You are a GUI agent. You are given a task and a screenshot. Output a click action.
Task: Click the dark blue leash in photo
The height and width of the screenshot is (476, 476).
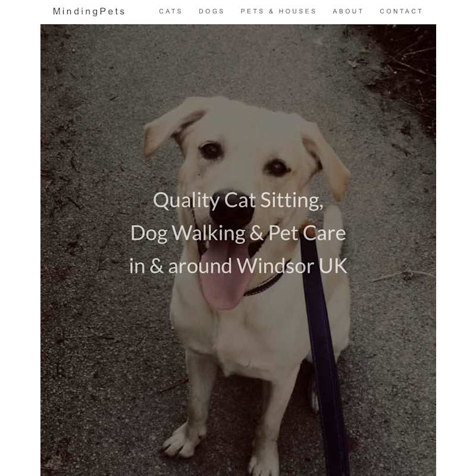323,349
